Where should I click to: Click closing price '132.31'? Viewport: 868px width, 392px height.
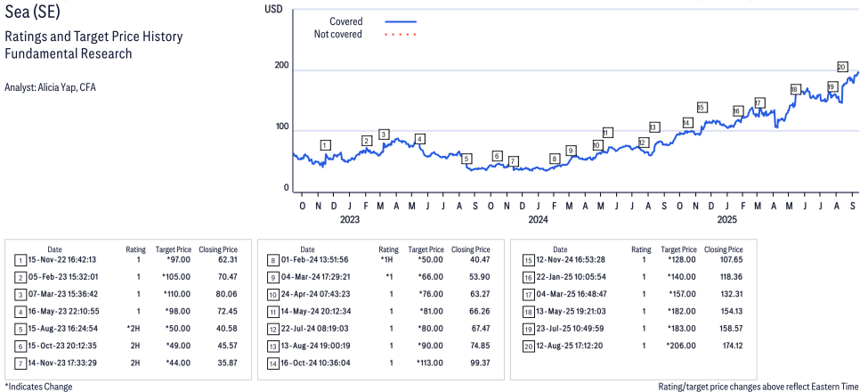pos(731,294)
